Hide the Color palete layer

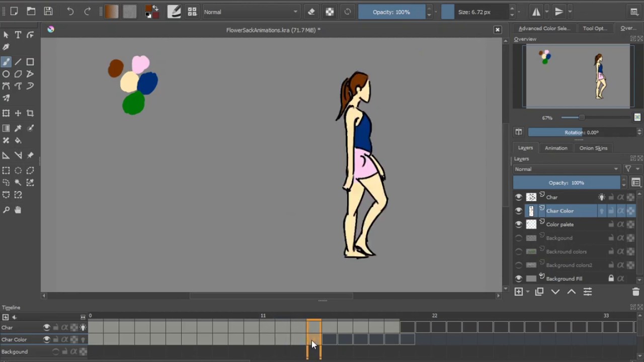click(519, 224)
